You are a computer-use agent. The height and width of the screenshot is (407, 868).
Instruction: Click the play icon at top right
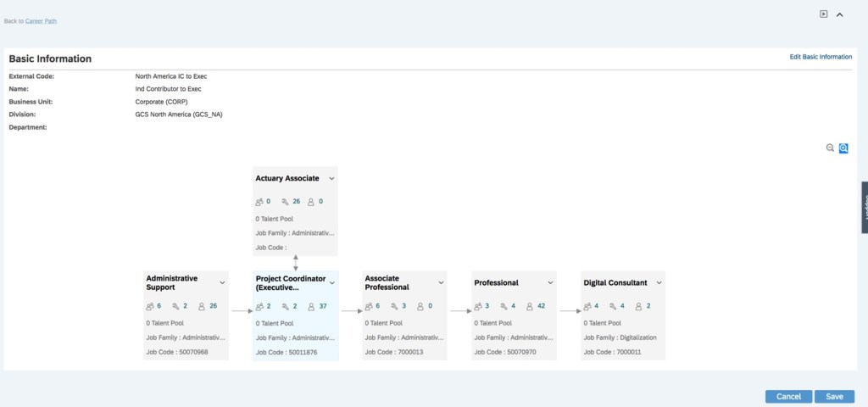tap(824, 14)
